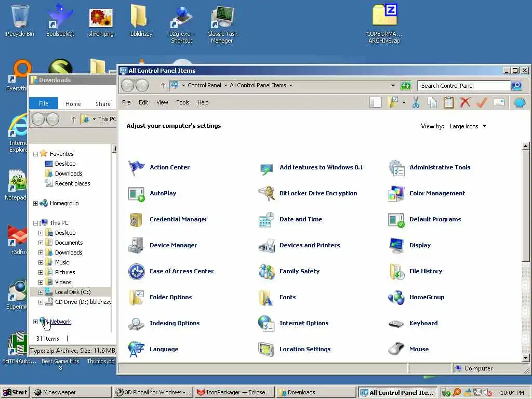Click the Paste clipboard toolbar icon
Viewport: 532px width, 399px height.
tap(448, 102)
